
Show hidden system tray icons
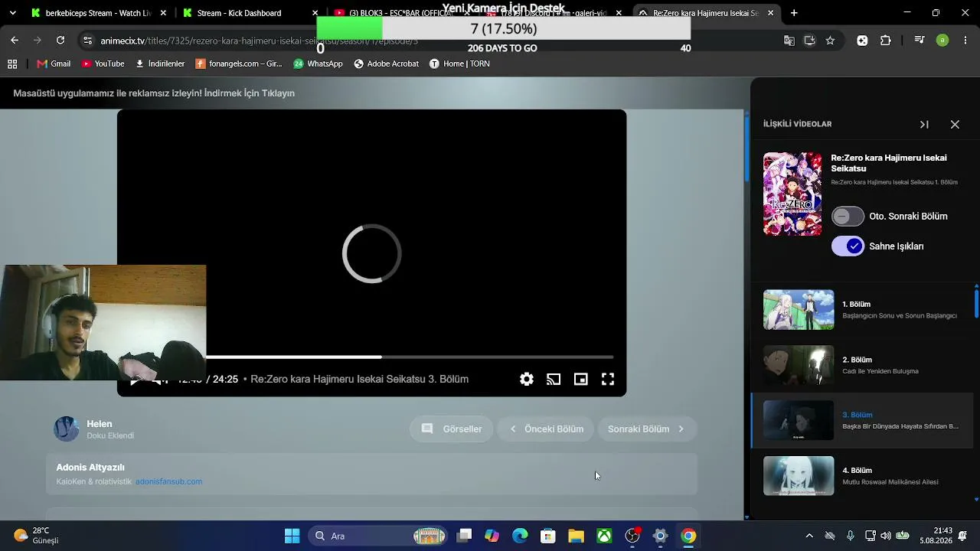[x=809, y=536]
